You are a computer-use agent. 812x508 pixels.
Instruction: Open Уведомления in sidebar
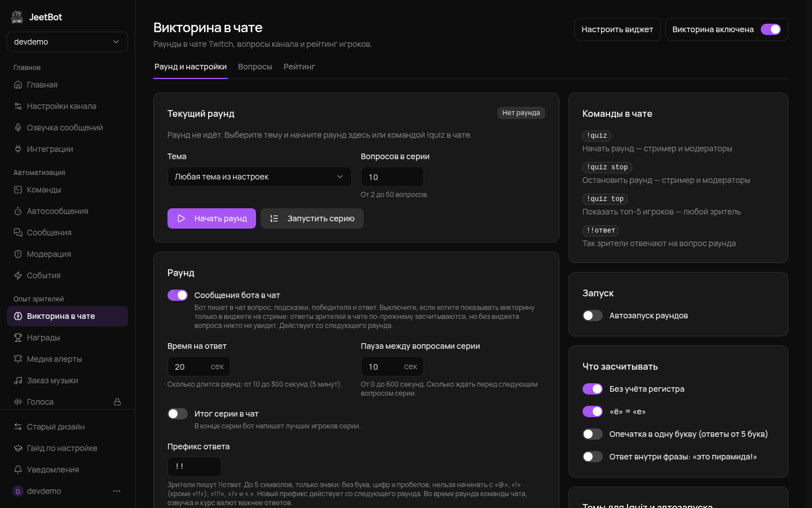67,470
